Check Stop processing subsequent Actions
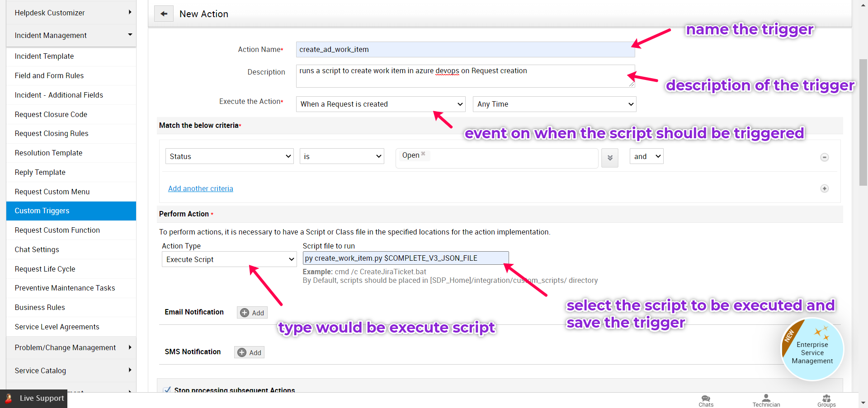The height and width of the screenshot is (408, 868). click(168, 389)
